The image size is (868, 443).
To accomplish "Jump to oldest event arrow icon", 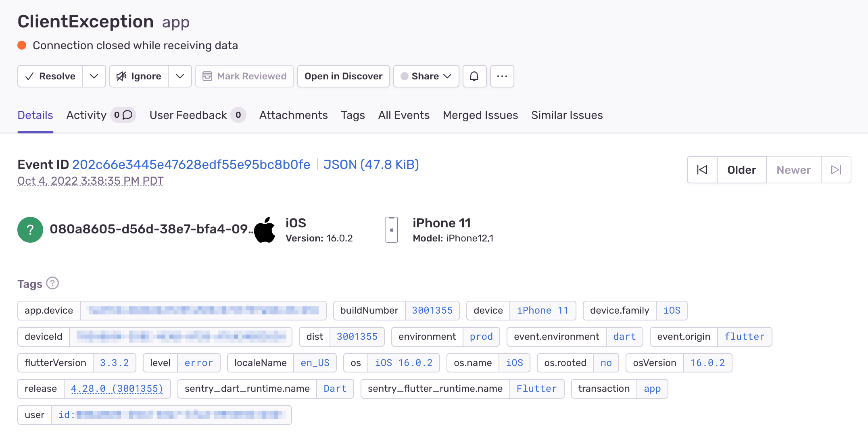I will point(702,170).
